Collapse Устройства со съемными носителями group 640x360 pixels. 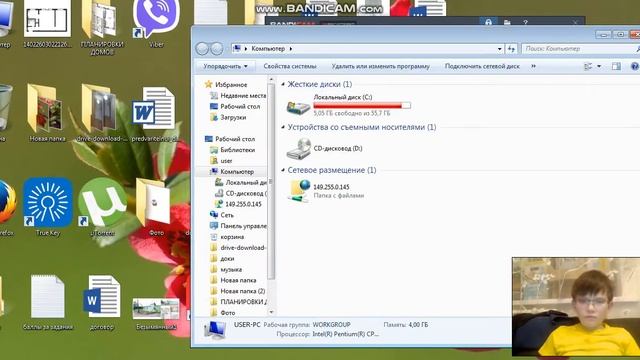(283, 127)
